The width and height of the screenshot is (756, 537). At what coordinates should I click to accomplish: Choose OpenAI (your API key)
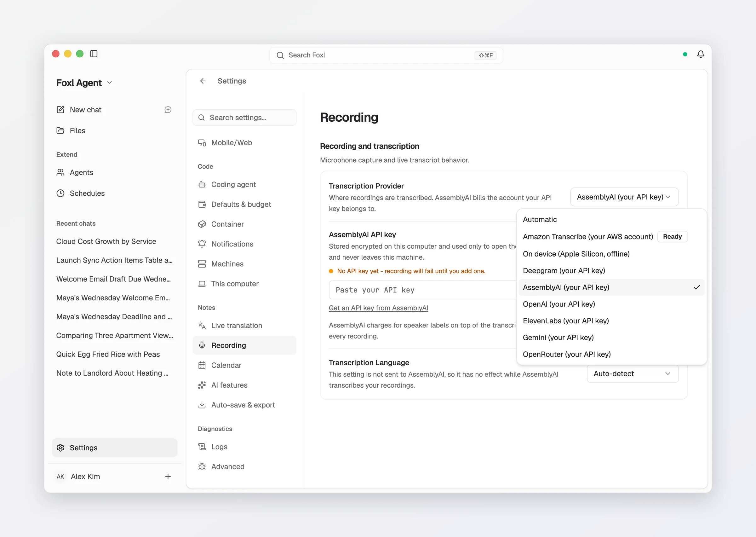611,304
